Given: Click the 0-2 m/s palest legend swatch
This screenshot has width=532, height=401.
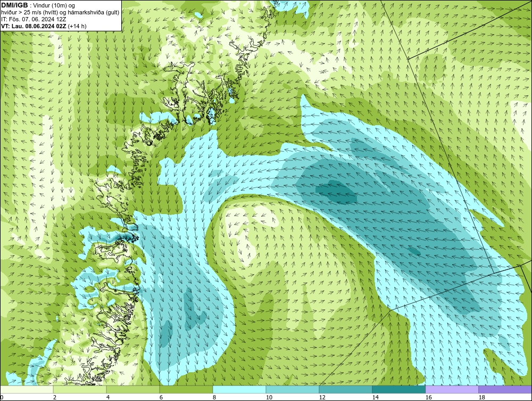Looking at the screenshot, I should [27, 389].
